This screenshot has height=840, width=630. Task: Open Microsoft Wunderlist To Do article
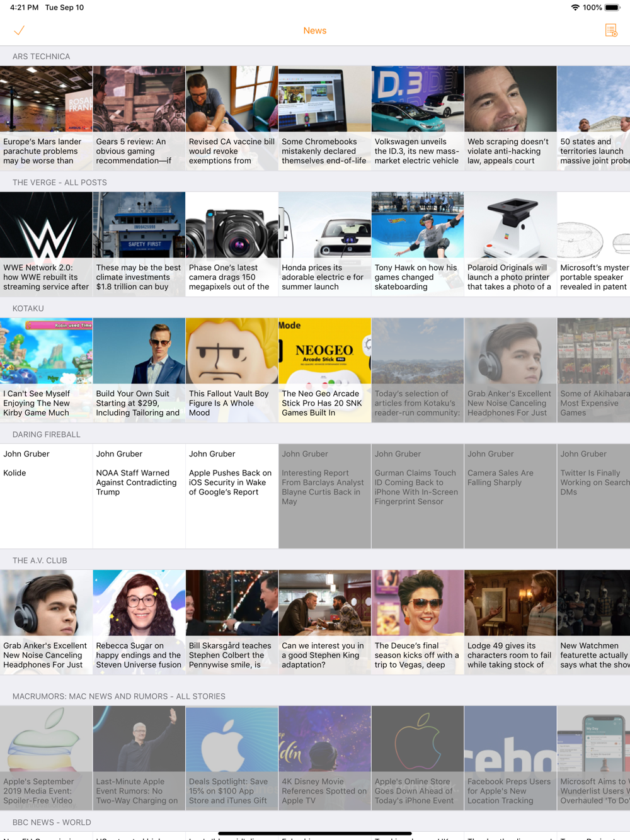coord(593,758)
